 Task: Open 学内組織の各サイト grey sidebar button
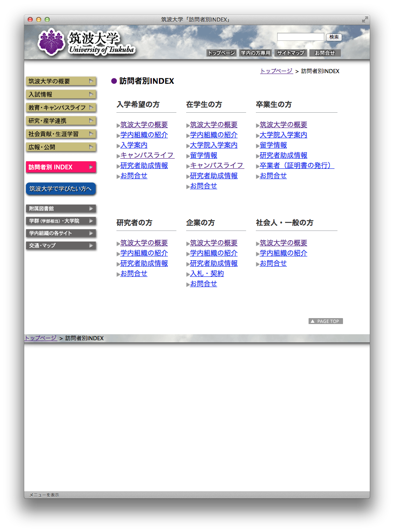[61, 233]
